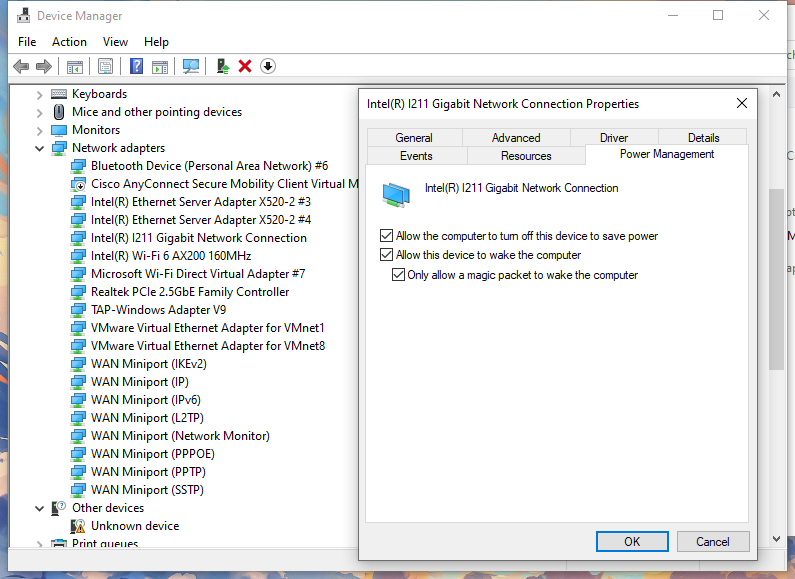Image resolution: width=795 pixels, height=579 pixels.
Task: Click the Help question mark toolbar icon
Action: pyautogui.click(x=137, y=66)
